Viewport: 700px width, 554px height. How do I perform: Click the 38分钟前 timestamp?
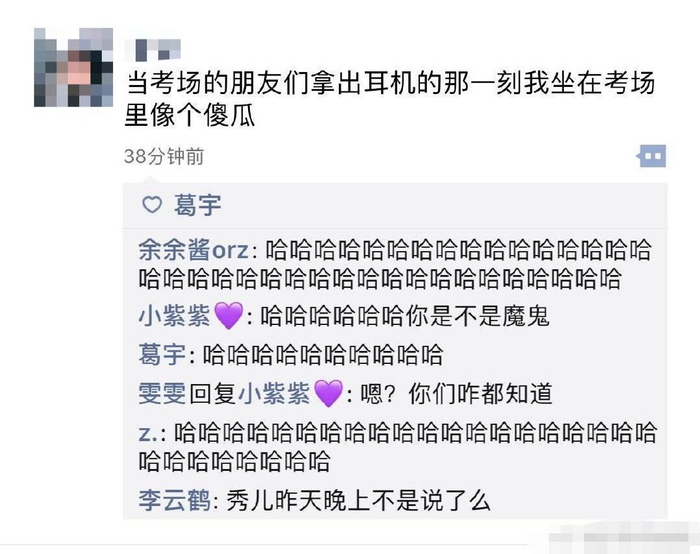(x=164, y=156)
